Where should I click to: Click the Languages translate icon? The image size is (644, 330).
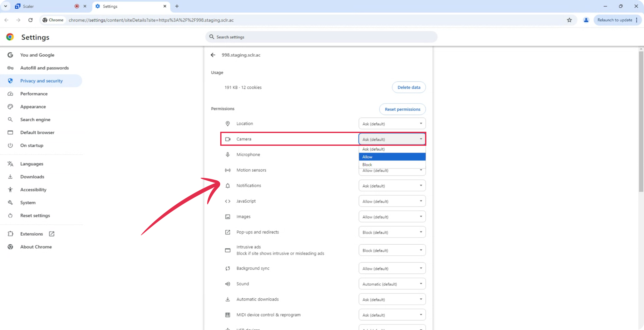pyautogui.click(x=10, y=164)
